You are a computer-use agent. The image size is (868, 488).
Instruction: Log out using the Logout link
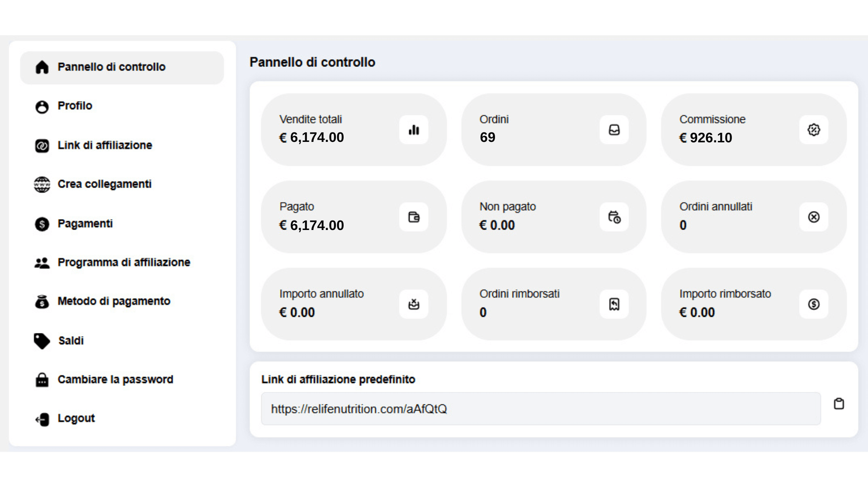click(76, 418)
